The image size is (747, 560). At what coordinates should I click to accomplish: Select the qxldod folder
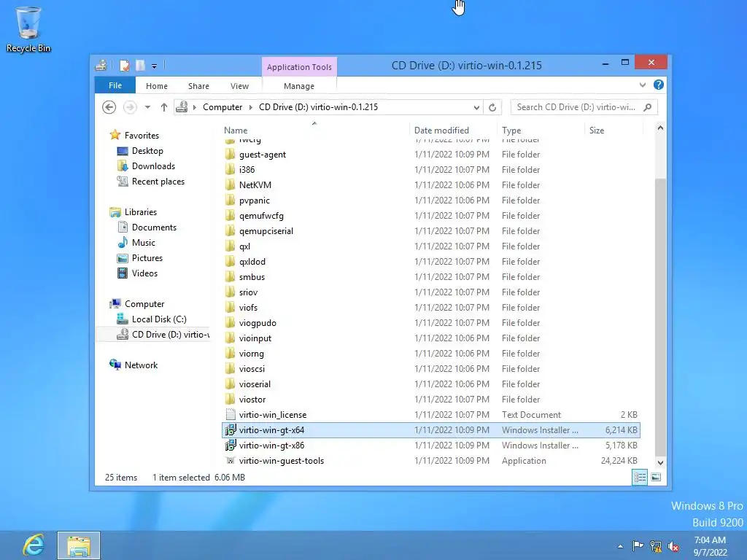(252, 262)
